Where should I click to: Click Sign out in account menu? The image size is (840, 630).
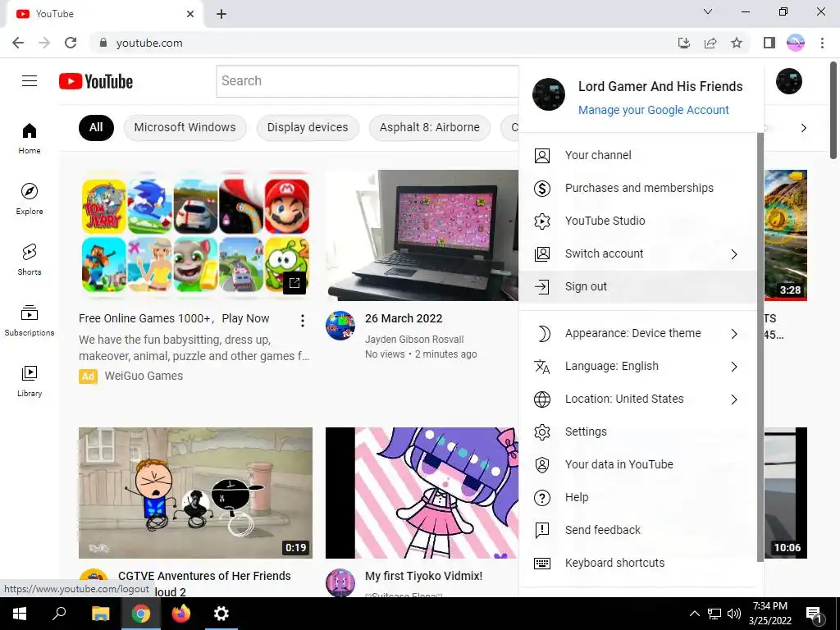tap(637, 286)
